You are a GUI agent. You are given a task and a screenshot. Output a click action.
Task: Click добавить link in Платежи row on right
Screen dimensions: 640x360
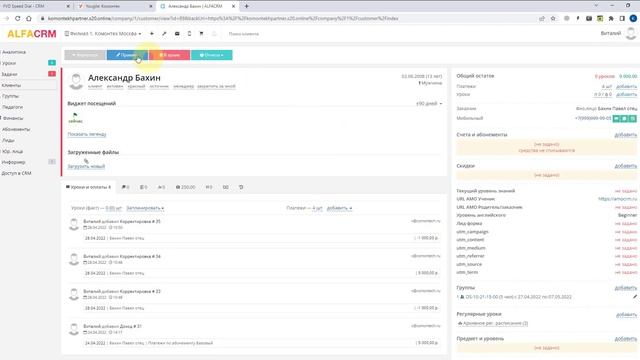626,87
